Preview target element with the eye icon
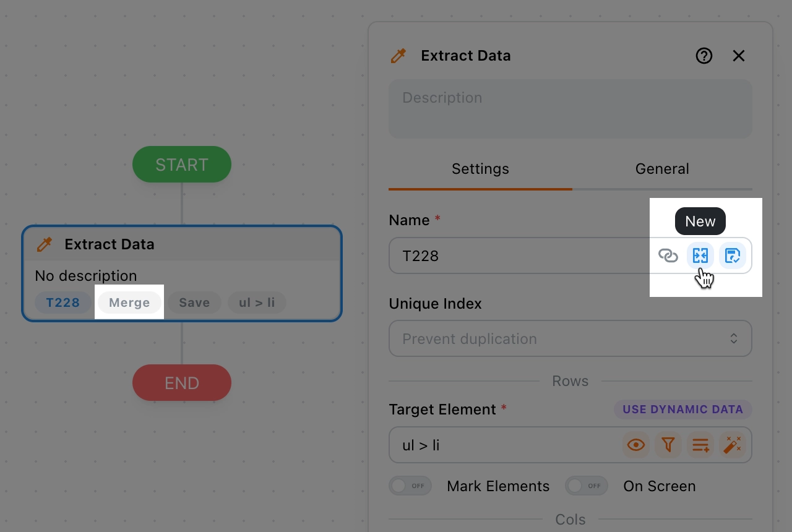This screenshot has height=532, width=792. point(636,445)
